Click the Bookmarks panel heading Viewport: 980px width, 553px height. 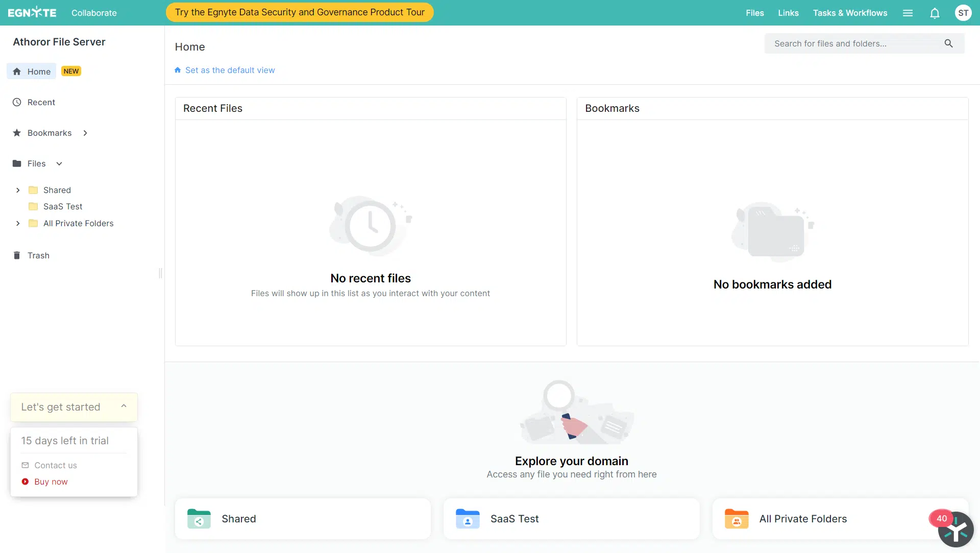pos(612,108)
